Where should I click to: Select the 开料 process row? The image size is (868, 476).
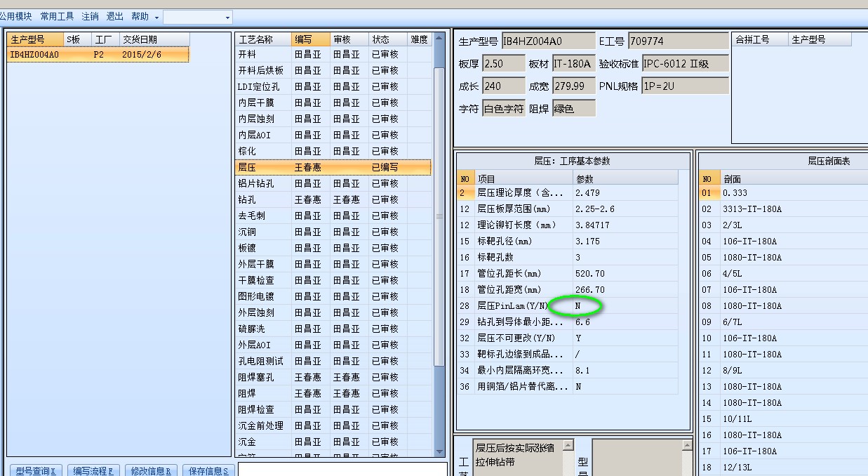[x=333, y=54]
